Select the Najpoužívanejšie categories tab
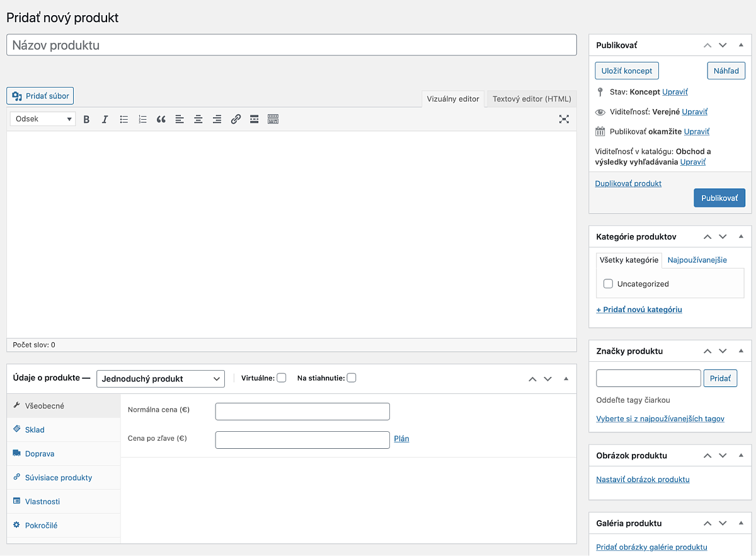Image resolution: width=756 pixels, height=556 pixels. pos(697,260)
